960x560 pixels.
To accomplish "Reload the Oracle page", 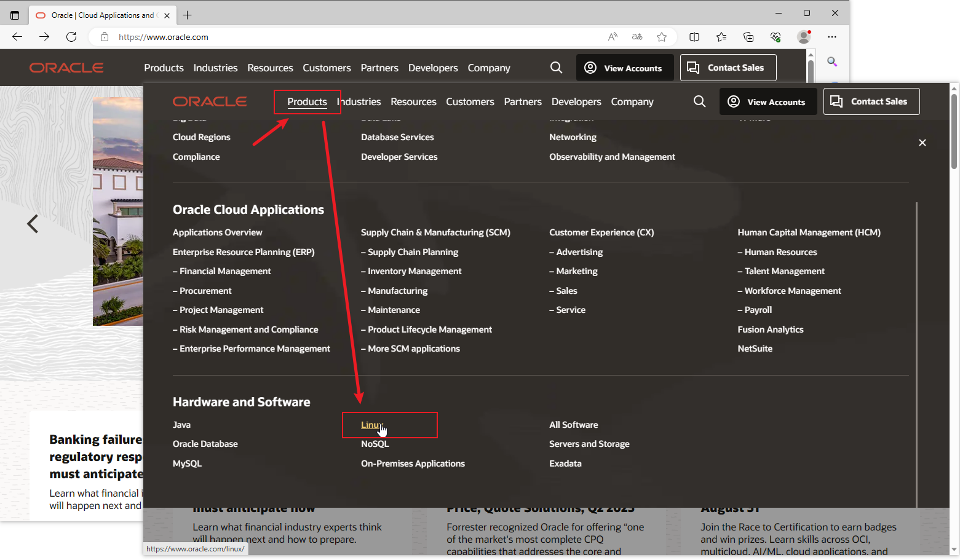I will (71, 37).
